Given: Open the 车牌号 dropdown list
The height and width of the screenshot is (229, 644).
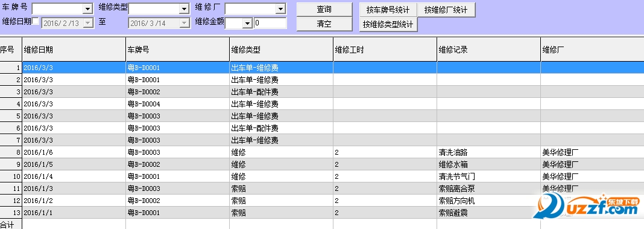Looking at the screenshot, I should [87, 8].
